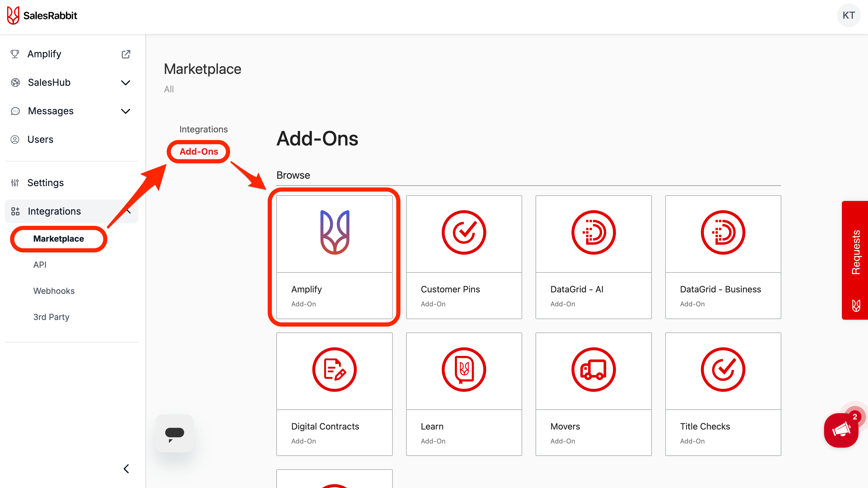This screenshot has width=868, height=488.
Task: Open Settings in sidebar
Action: tap(45, 183)
